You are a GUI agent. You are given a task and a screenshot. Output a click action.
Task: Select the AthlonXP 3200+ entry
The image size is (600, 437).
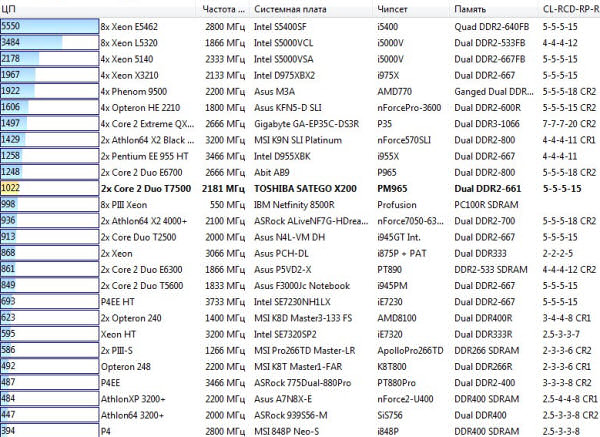(133, 399)
